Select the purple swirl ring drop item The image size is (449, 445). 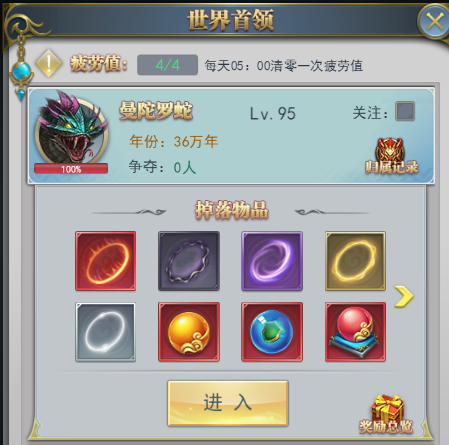tap(272, 261)
